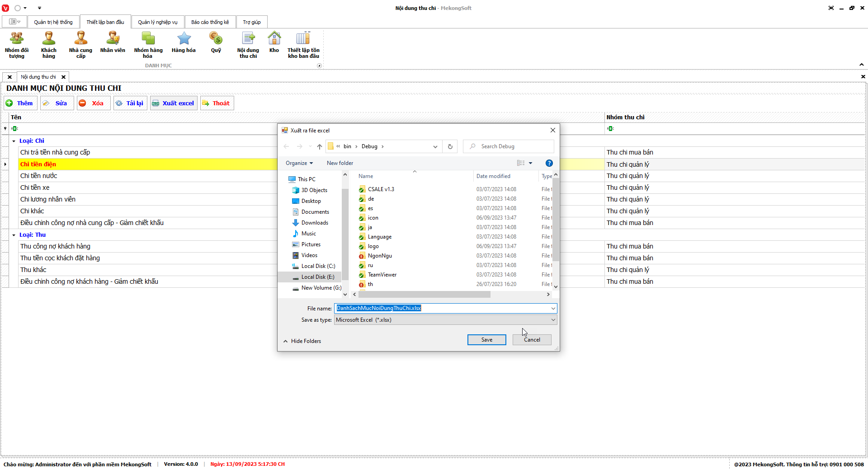Viewport: 868px width, 469px height.
Task: Click the Search Debug field
Action: (x=509, y=146)
